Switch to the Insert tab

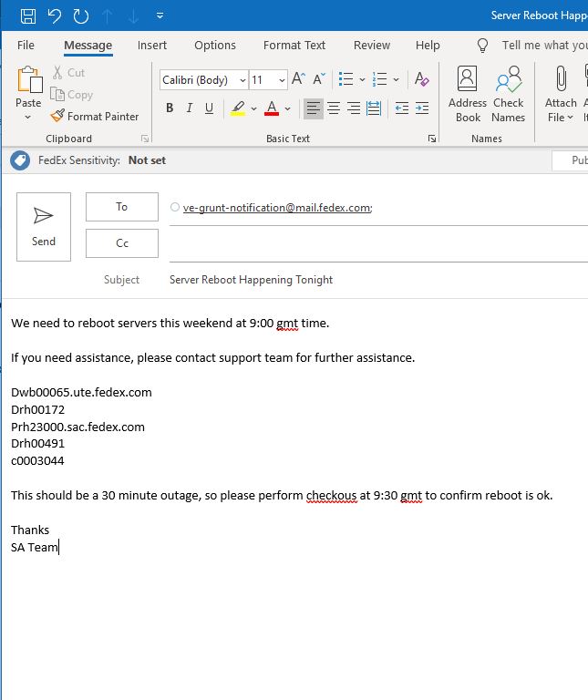(x=152, y=45)
